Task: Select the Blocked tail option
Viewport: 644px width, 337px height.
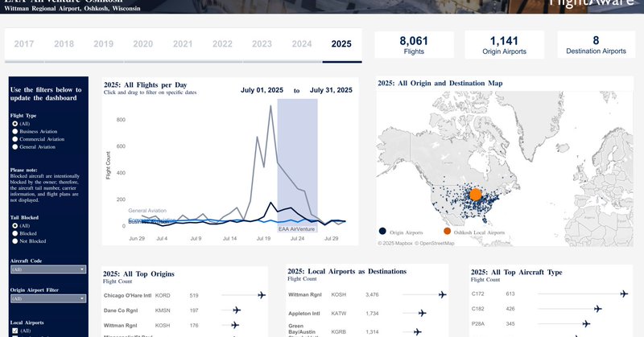Action: [x=14, y=233]
